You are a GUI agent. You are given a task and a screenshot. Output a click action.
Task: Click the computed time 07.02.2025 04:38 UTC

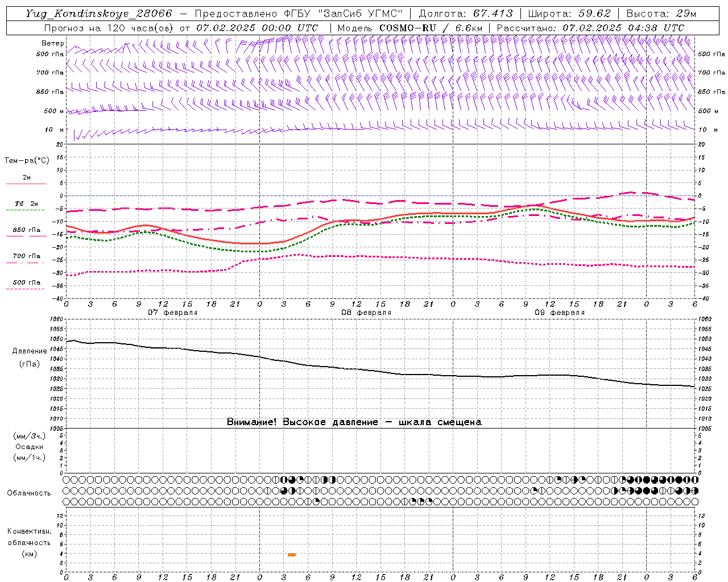tap(623, 28)
